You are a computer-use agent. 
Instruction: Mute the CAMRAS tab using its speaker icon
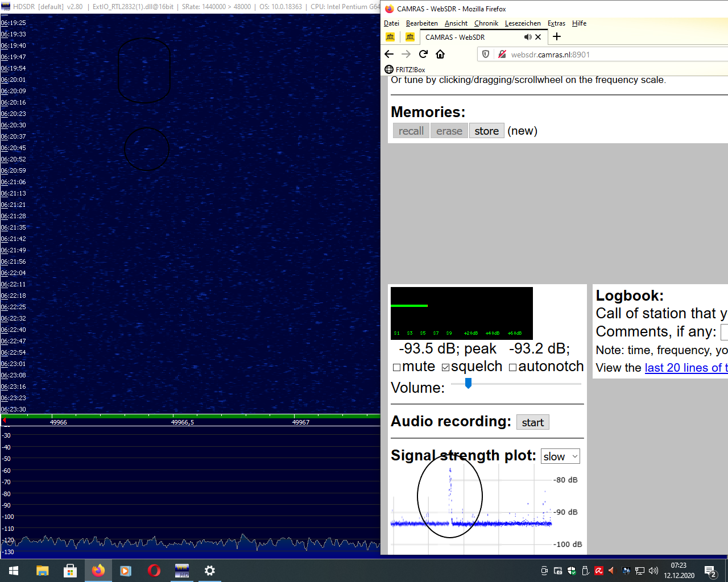(528, 37)
